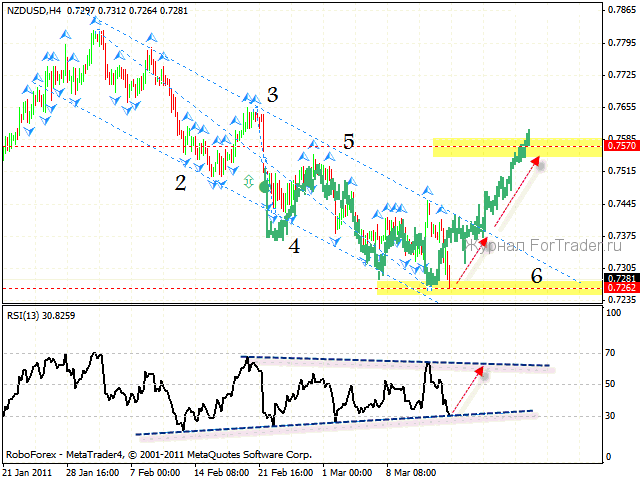
Task: Click the green double-arrow icon near wave 2
Action: point(248,181)
